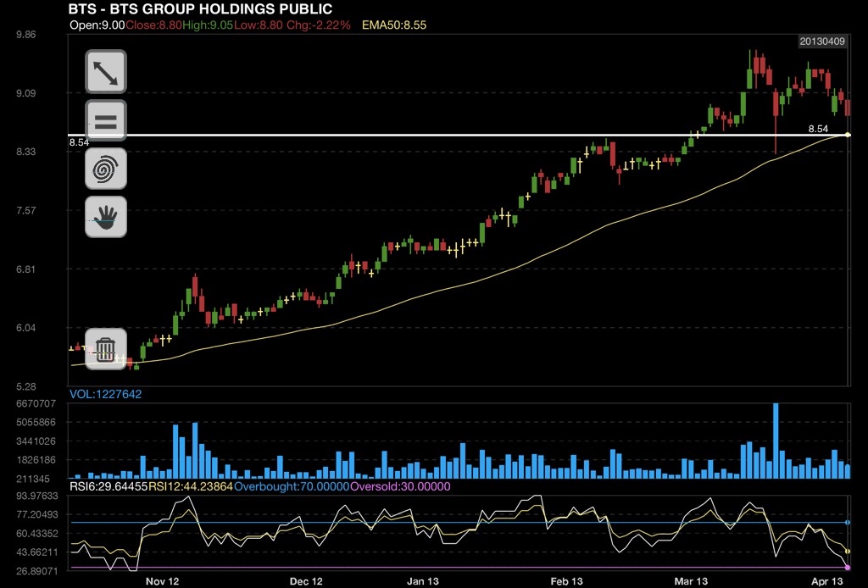Image resolution: width=868 pixels, height=588 pixels.
Task: Click the 26.89071 RSI axis label
Action: tap(37, 571)
